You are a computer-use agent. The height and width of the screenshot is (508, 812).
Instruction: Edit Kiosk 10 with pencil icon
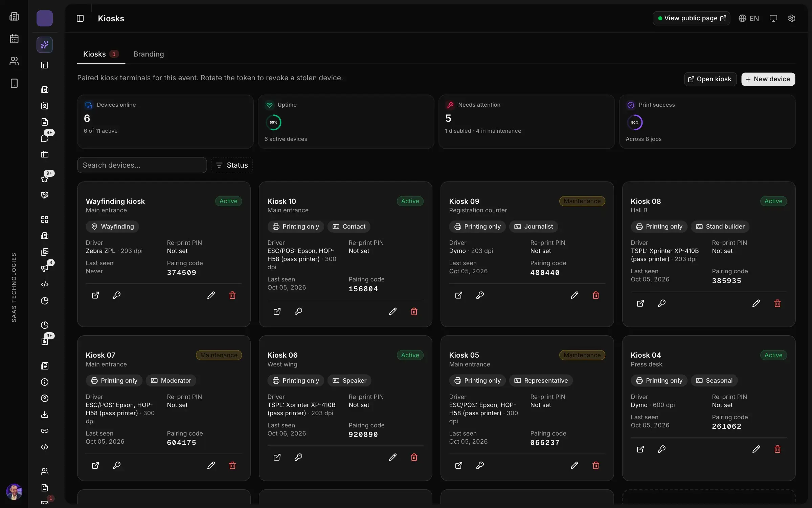pyautogui.click(x=393, y=311)
